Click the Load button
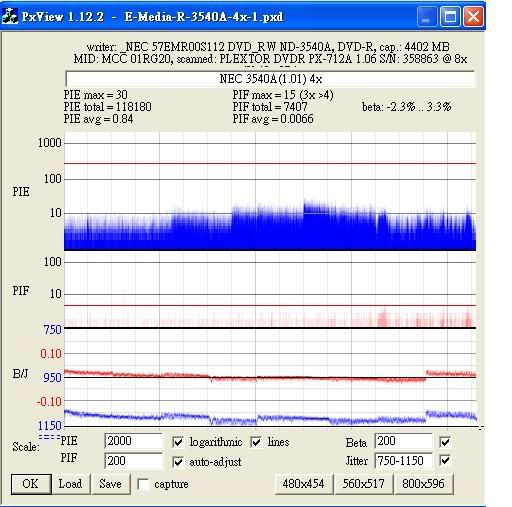Image resolution: width=512 pixels, height=507 pixels. pos(70,484)
